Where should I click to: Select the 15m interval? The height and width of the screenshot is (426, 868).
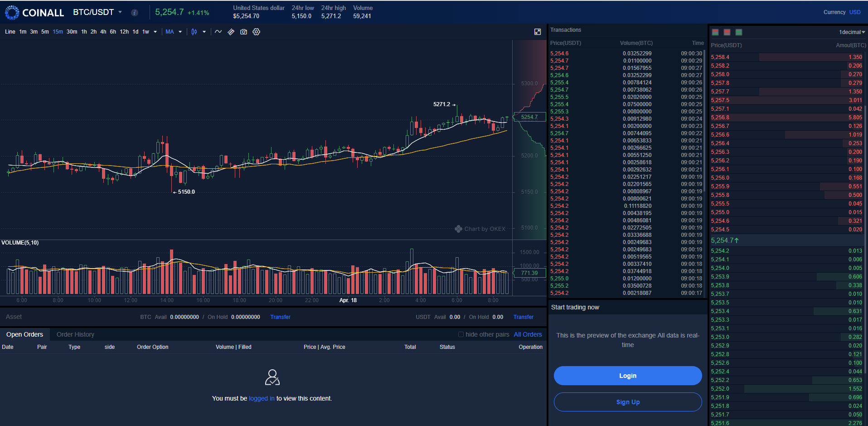tap(58, 32)
